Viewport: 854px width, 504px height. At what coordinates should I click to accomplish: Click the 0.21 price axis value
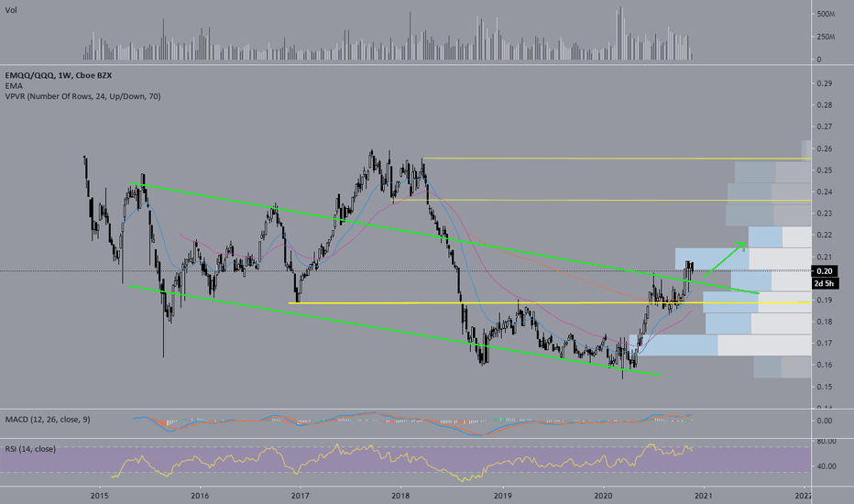(x=825, y=257)
